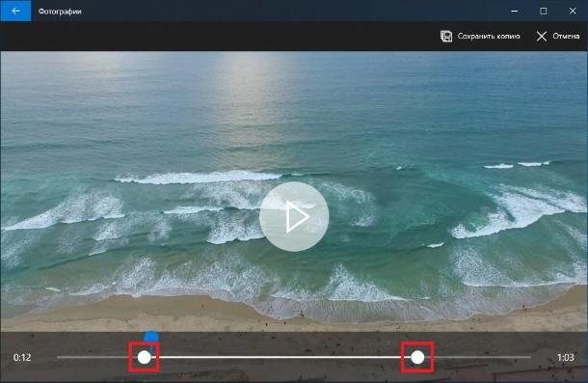The height and width of the screenshot is (383, 588).
Task: Click the 1:03 end time label
Action: click(566, 358)
